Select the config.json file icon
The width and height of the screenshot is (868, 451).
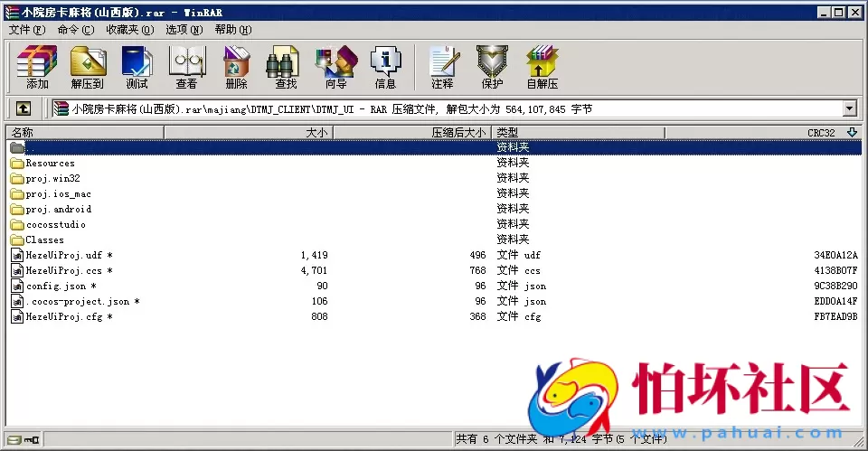point(17,287)
